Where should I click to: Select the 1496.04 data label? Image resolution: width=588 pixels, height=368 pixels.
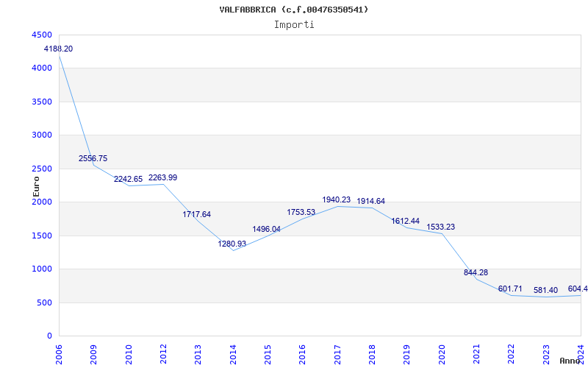267,229
